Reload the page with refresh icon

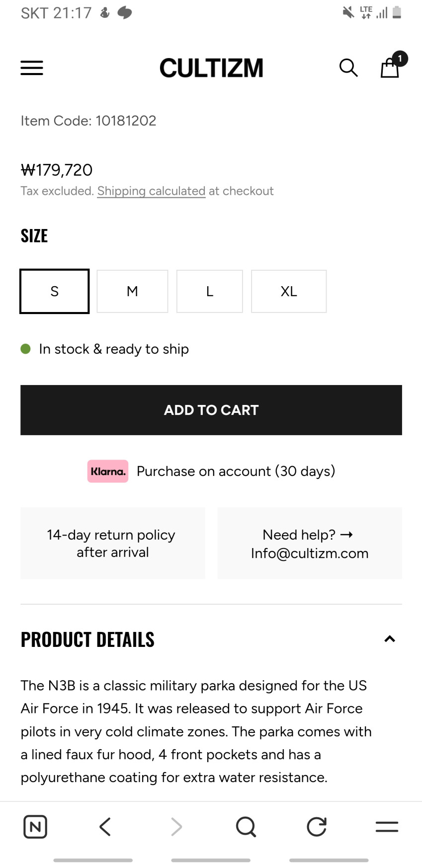click(x=316, y=827)
